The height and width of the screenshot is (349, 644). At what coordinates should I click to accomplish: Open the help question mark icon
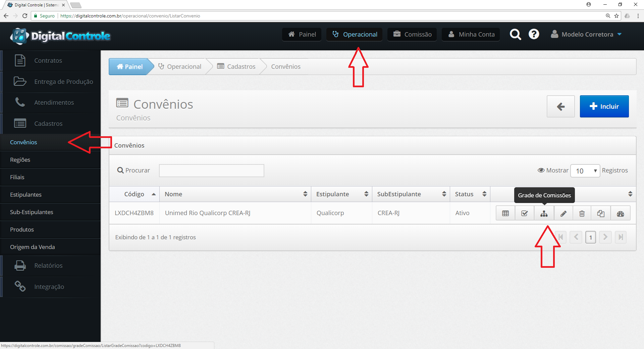(x=534, y=34)
